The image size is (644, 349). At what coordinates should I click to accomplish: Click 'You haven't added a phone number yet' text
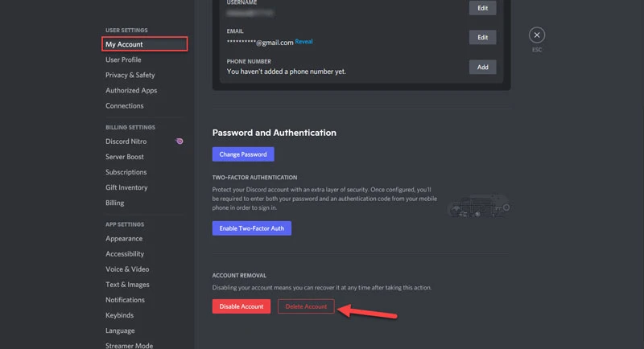287,72
